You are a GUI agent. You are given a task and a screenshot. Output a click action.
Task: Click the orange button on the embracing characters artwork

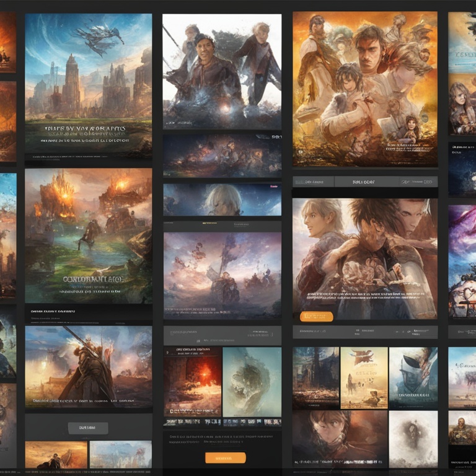tap(316, 317)
